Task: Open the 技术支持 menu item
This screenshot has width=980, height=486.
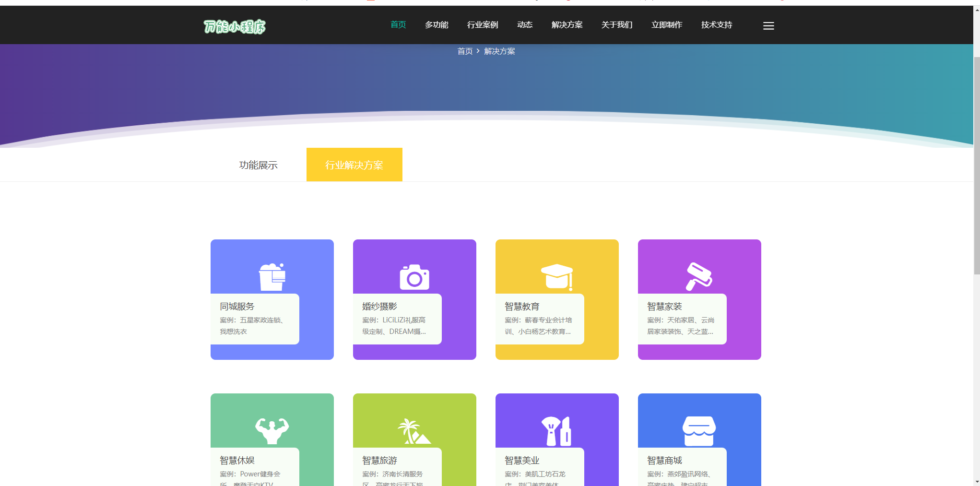Action: point(717,25)
